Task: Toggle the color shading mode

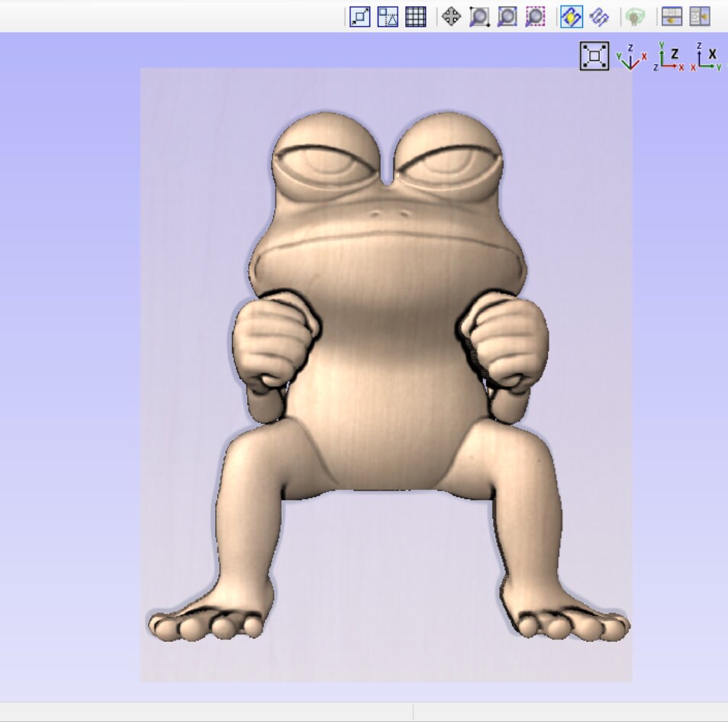Action: (x=598, y=18)
